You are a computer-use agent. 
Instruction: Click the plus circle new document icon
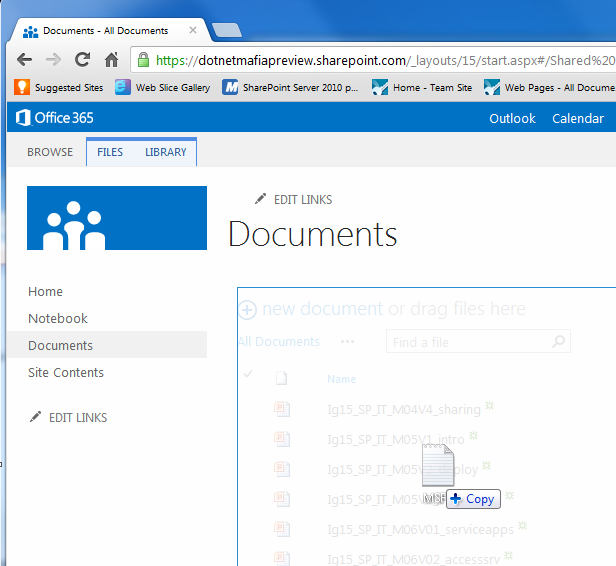(x=248, y=310)
